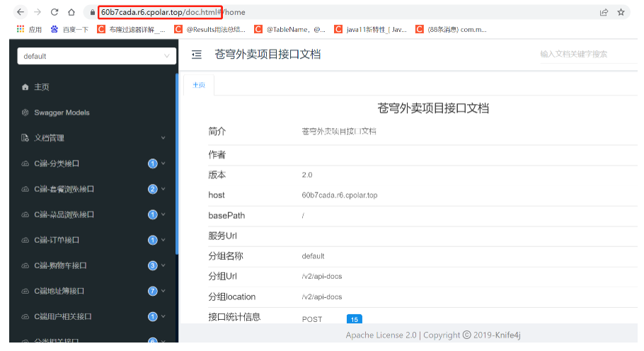Click the 分组location value /v2/api-docs

pos(322,297)
